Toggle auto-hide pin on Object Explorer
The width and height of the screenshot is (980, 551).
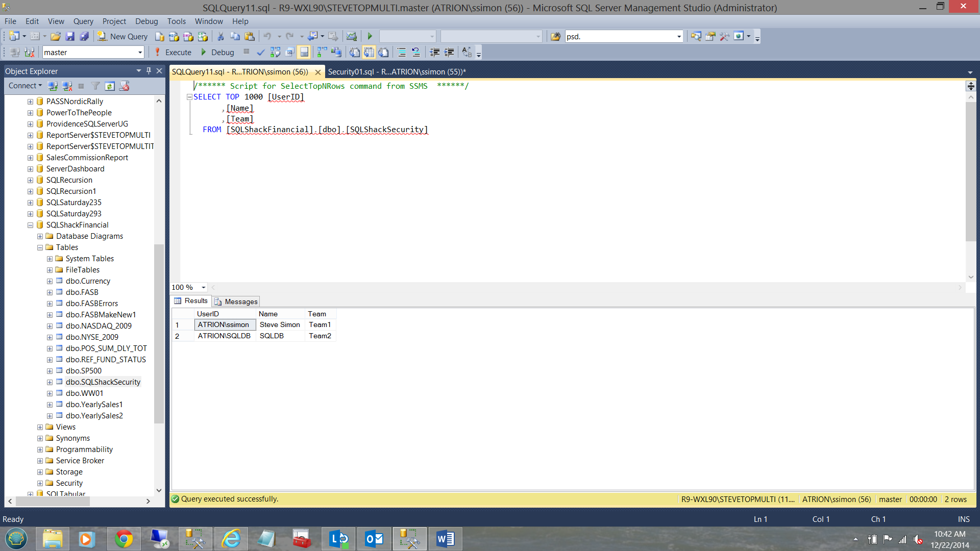pos(149,71)
